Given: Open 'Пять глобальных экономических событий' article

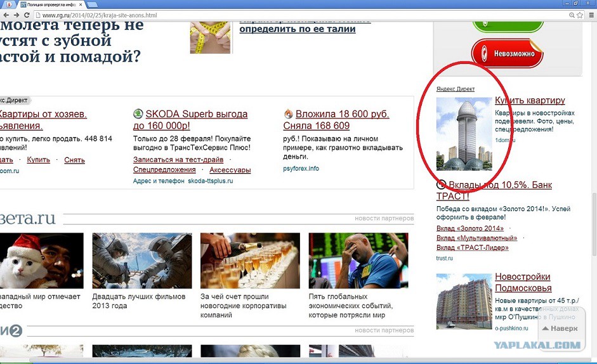Looking at the screenshot, I should 350,306.
